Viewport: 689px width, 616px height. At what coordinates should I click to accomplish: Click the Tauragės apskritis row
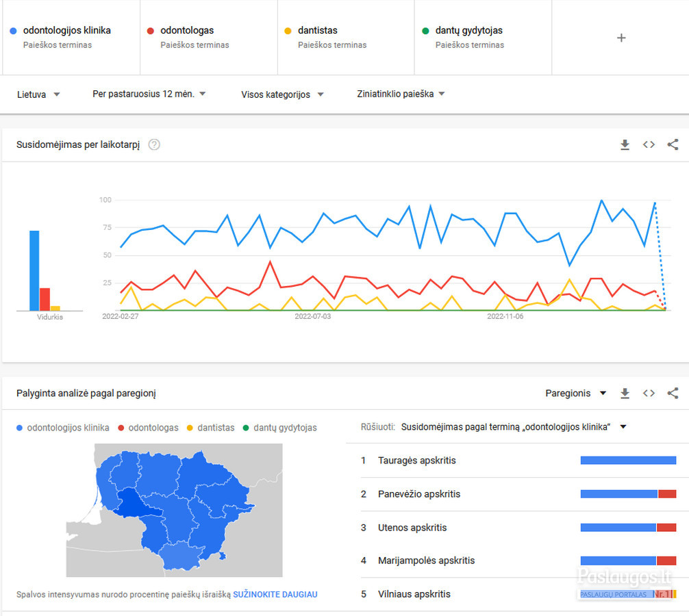pos(518,461)
